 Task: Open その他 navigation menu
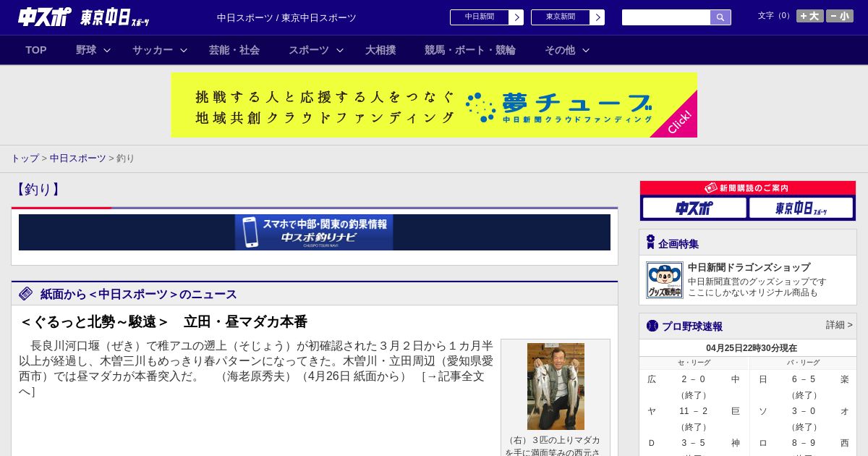(x=560, y=50)
